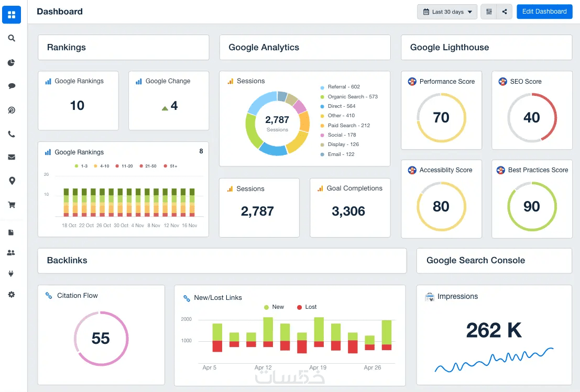The image size is (580, 392).
Task: Open the phone call tracking sidebar icon
Action: pyautogui.click(x=12, y=134)
